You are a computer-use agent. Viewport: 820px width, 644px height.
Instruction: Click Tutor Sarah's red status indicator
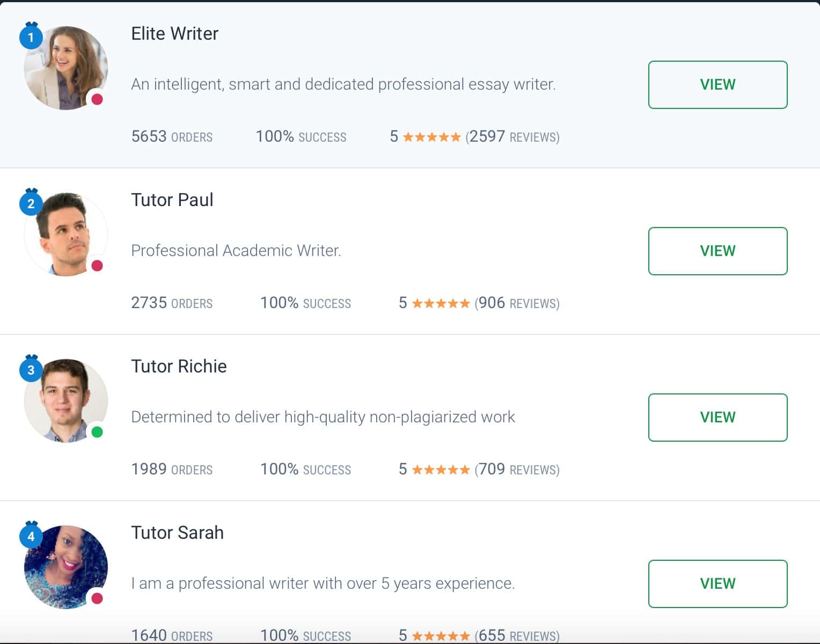click(x=97, y=598)
